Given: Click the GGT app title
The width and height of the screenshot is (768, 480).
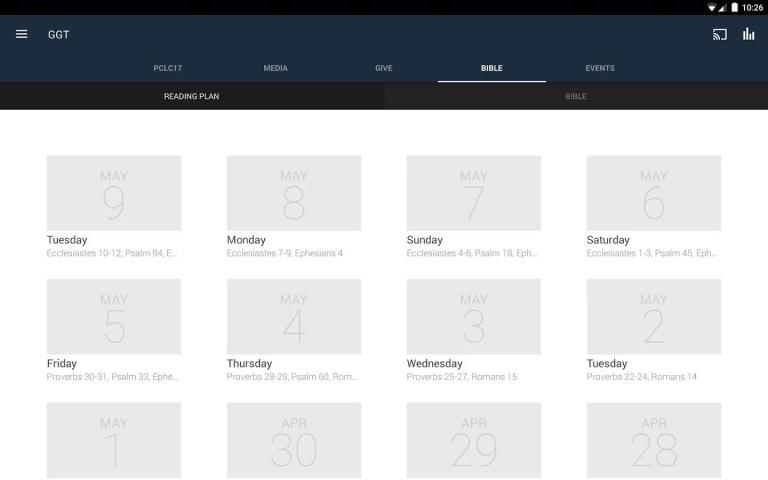Looking at the screenshot, I should 58,35.
